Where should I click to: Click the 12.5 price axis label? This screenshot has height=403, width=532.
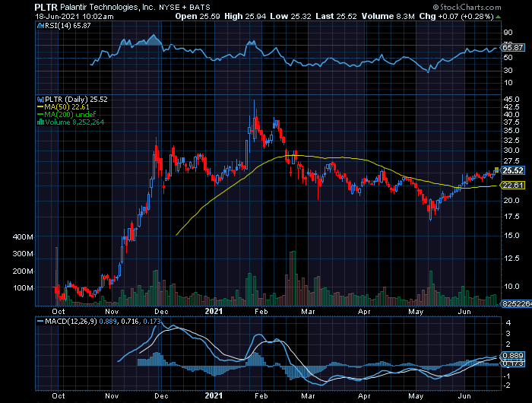pos(512,259)
